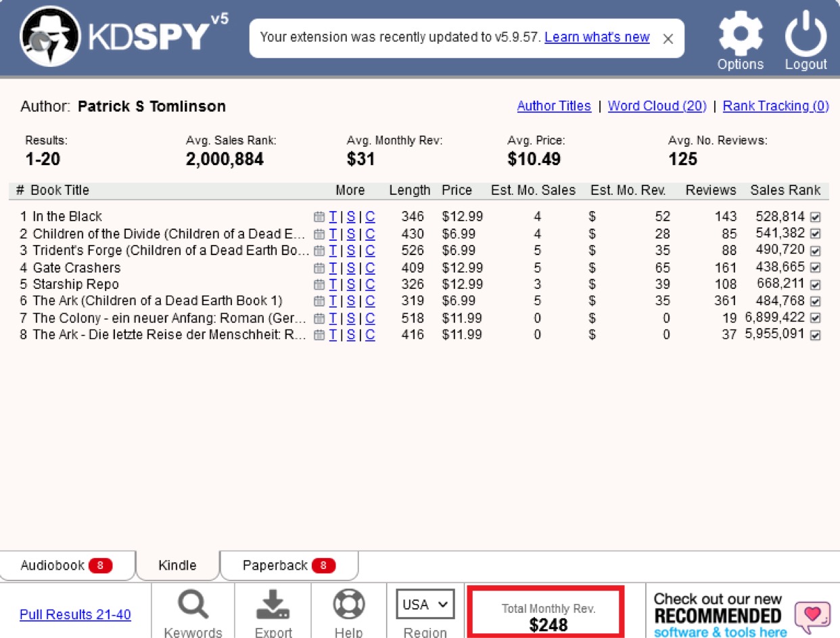Viewport: 840px width, 638px height.
Task: Open Word Cloud (20) link
Action: tap(657, 106)
